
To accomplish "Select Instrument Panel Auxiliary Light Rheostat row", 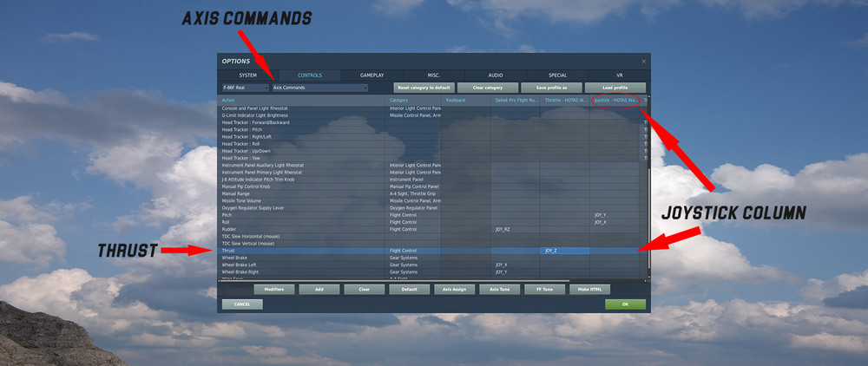I will pos(431,166).
